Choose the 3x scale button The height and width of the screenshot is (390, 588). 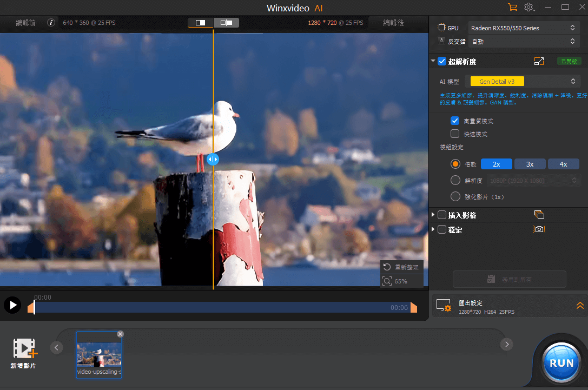[x=530, y=164]
